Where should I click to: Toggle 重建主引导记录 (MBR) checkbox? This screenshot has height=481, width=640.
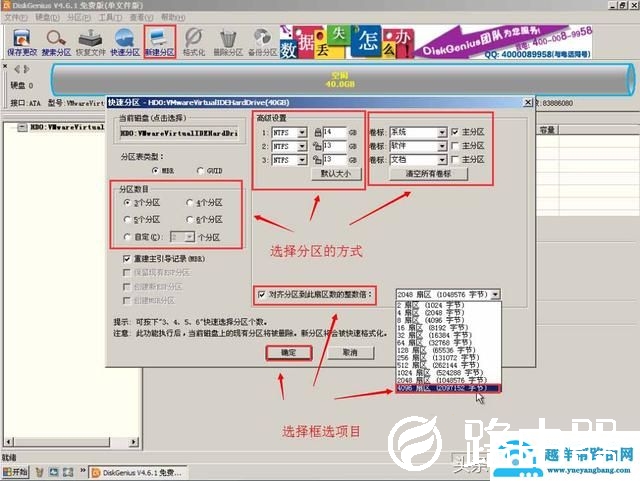tap(127, 259)
